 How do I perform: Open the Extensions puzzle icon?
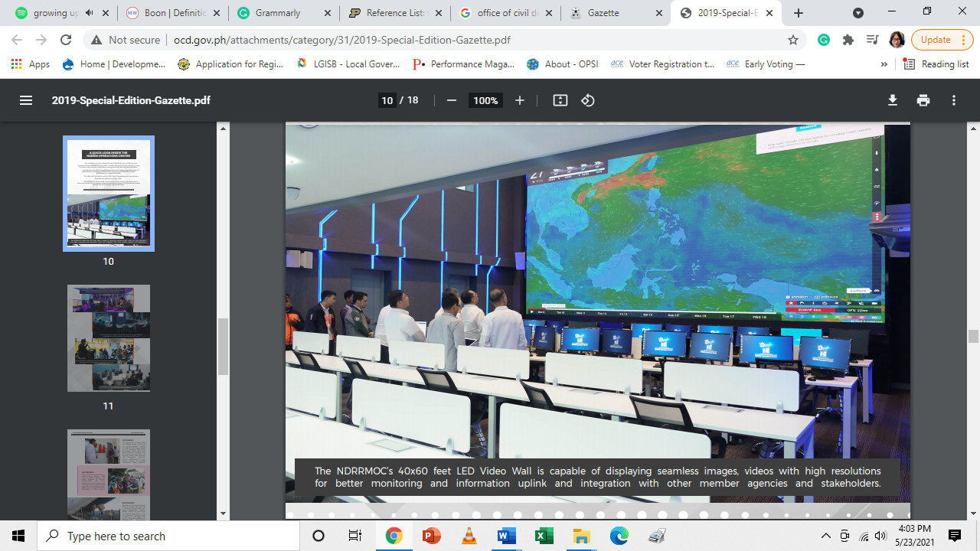[x=848, y=40]
